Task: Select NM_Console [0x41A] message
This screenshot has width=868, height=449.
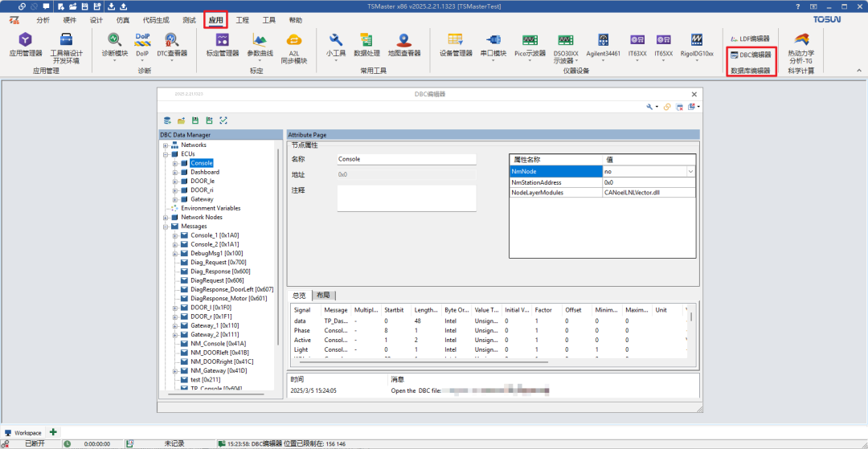Action: pyautogui.click(x=218, y=344)
